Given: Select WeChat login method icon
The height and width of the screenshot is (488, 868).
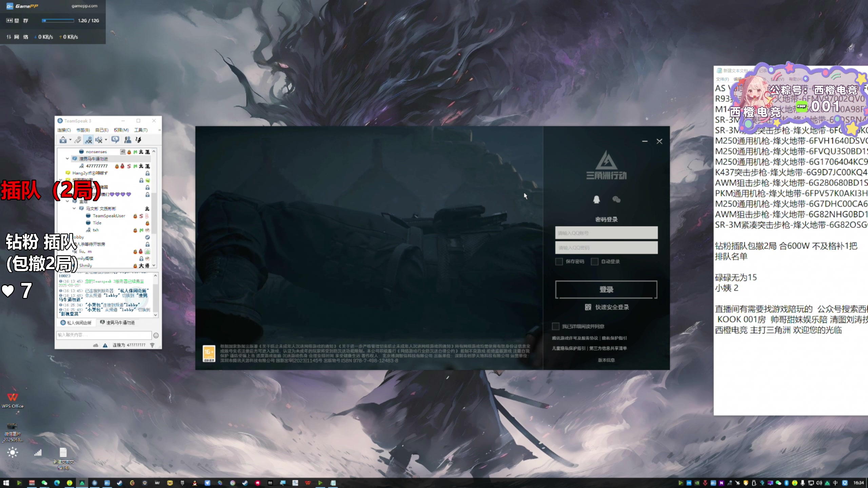Looking at the screenshot, I should tap(616, 199).
